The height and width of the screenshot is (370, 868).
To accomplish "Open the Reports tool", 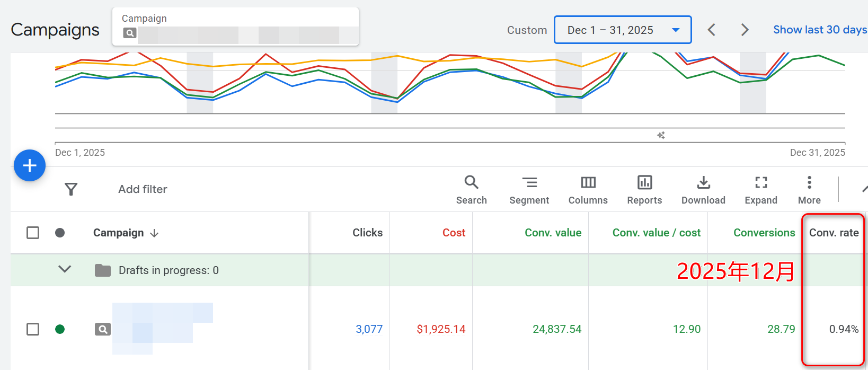I will click(645, 190).
